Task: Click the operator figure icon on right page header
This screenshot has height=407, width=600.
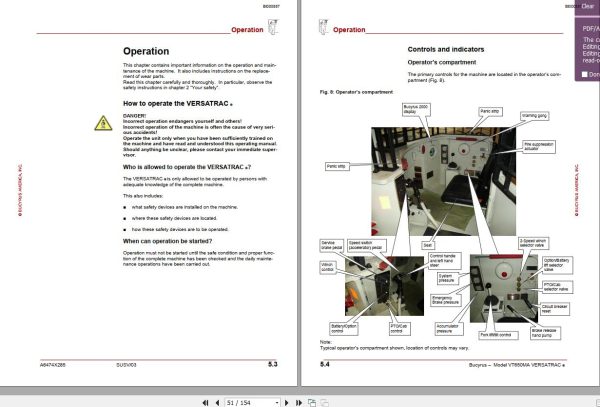Action: click(323, 27)
